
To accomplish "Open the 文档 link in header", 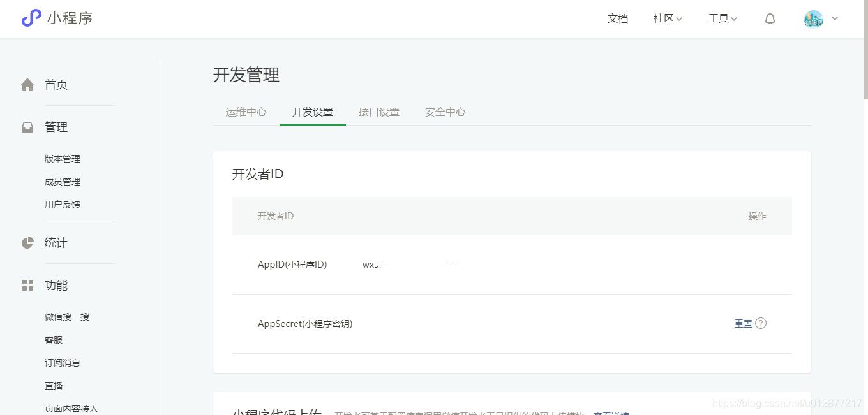I will pos(618,18).
